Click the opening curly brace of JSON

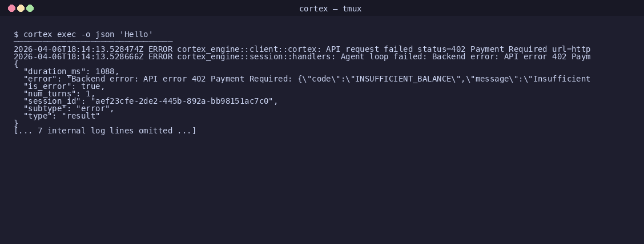click(16, 64)
